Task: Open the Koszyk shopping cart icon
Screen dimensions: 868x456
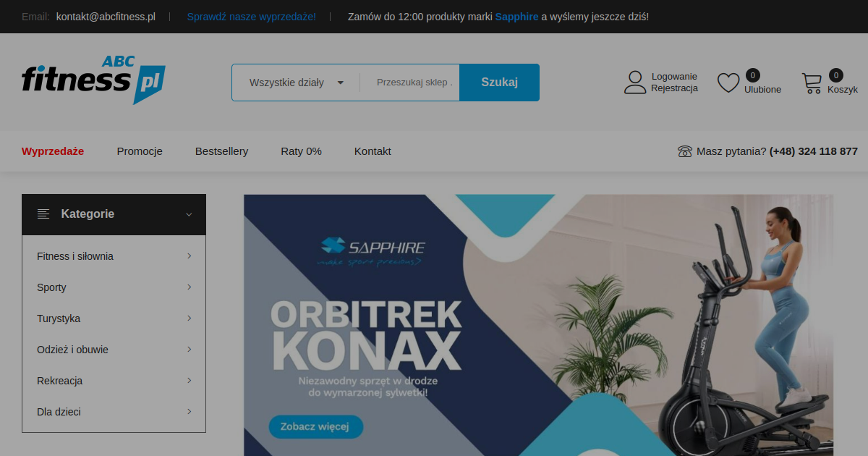Action: (x=812, y=83)
